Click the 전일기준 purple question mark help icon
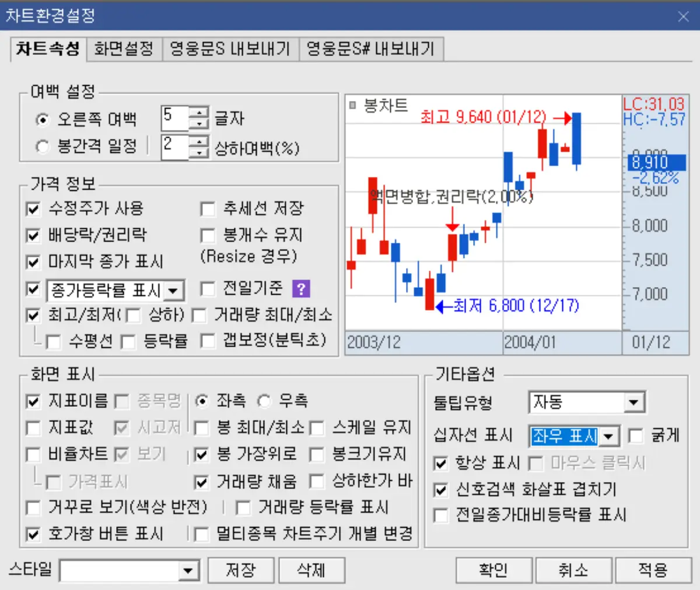The height and width of the screenshot is (590, 700). pyautogui.click(x=300, y=289)
